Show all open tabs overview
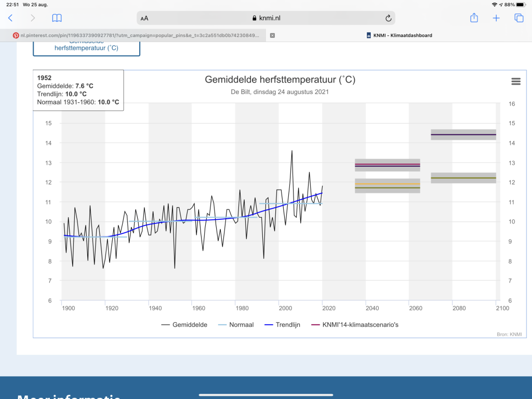This screenshot has height=399, width=532. point(519,18)
